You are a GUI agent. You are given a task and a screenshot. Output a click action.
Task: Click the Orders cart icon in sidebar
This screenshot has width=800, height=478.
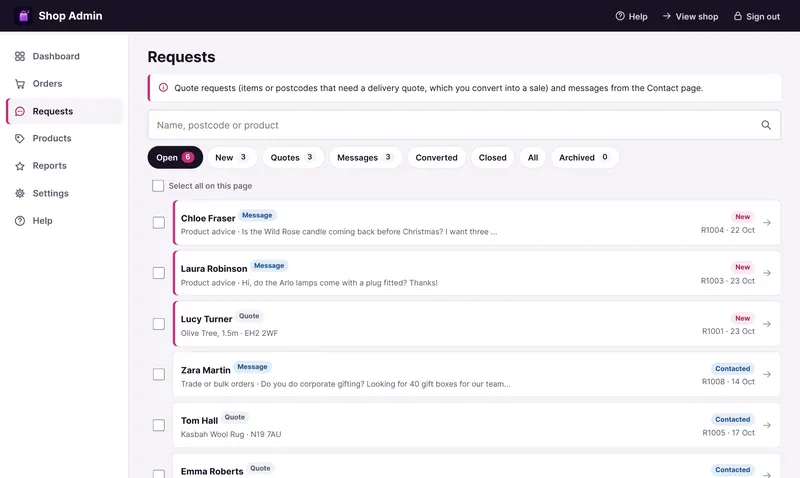click(20, 84)
